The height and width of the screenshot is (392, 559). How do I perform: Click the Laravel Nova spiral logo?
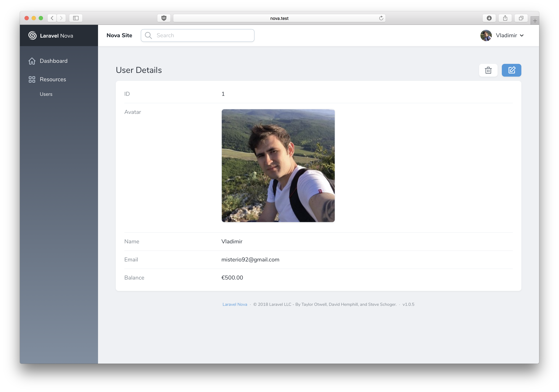coord(32,35)
